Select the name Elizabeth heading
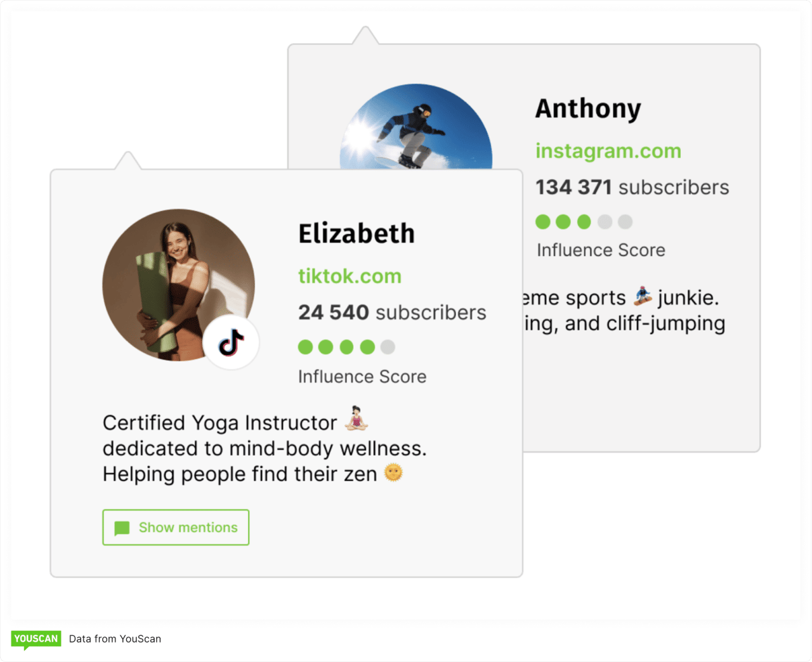Image resolution: width=812 pixels, height=662 pixels. 357,234
